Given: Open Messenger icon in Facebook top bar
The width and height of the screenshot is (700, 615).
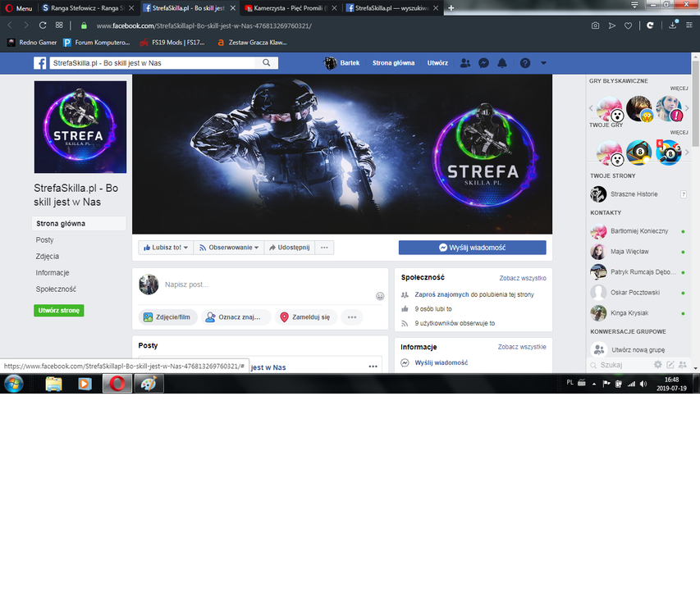Looking at the screenshot, I should pyautogui.click(x=483, y=63).
